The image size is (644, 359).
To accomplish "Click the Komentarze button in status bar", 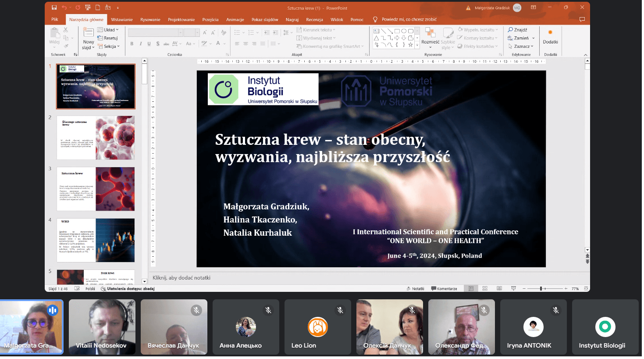I will [x=444, y=289].
